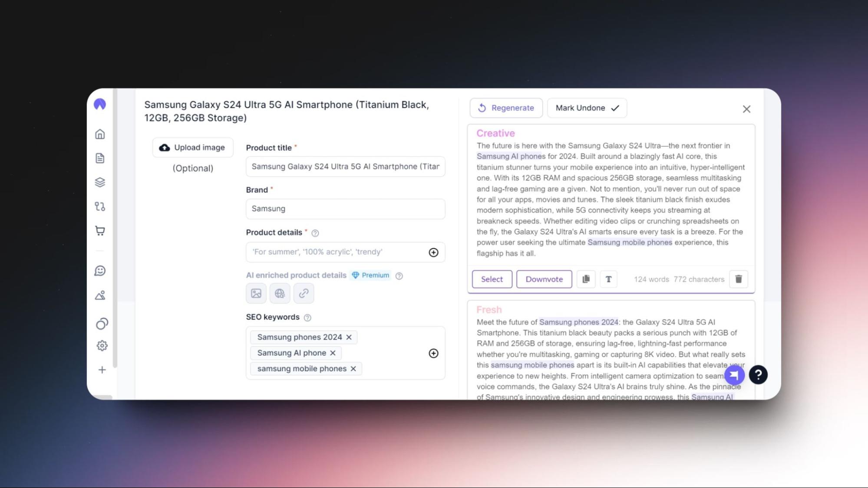The height and width of the screenshot is (488, 868).
Task: Click add new SEO keyword plus button
Action: (434, 353)
